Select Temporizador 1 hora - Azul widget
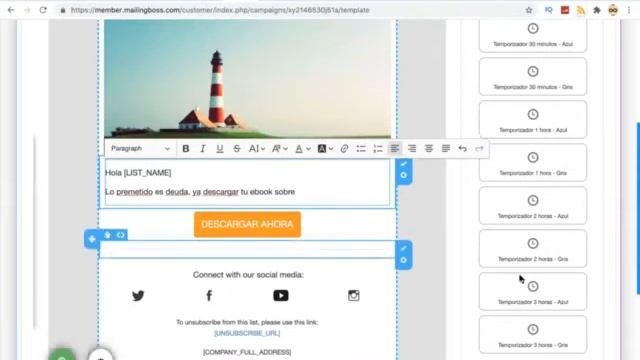The image size is (640, 360). (x=533, y=120)
